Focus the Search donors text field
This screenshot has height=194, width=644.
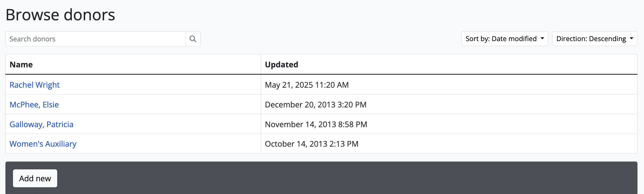click(95, 39)
